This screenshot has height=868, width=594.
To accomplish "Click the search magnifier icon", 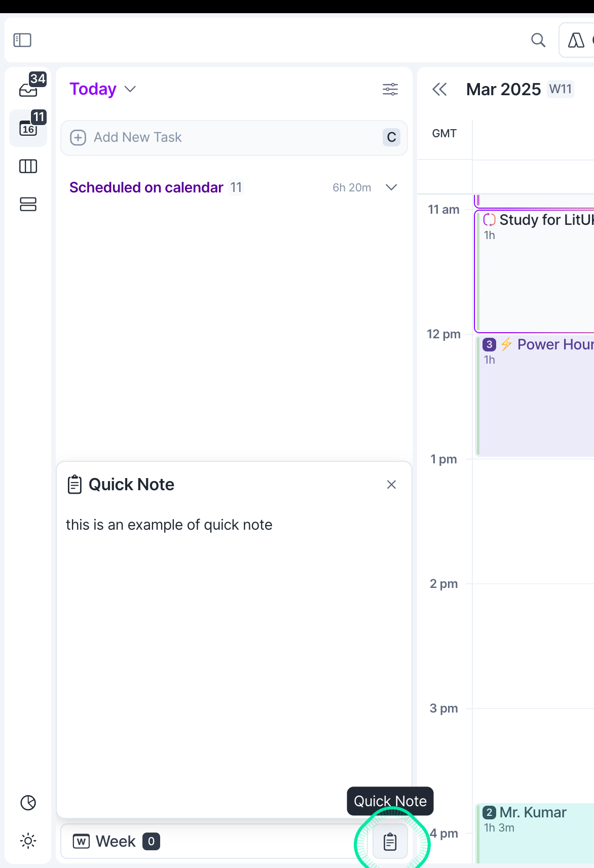I will pyautogui.click(x=538, y=40).
